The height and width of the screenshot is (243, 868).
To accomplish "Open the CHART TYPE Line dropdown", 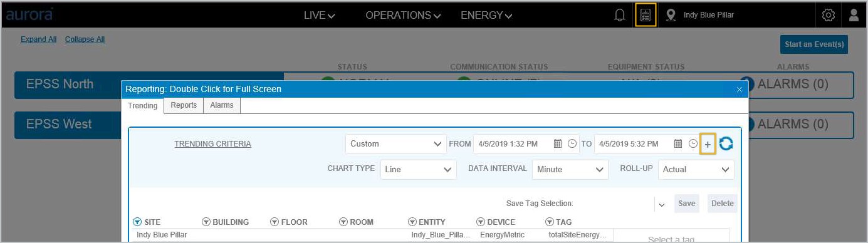I will (419, 169).
